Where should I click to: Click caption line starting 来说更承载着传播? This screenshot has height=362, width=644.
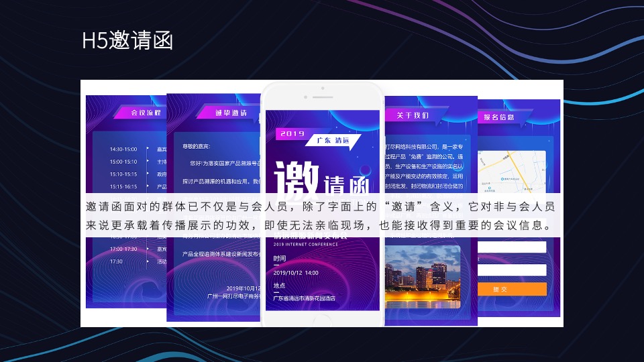tap(319, 225)
